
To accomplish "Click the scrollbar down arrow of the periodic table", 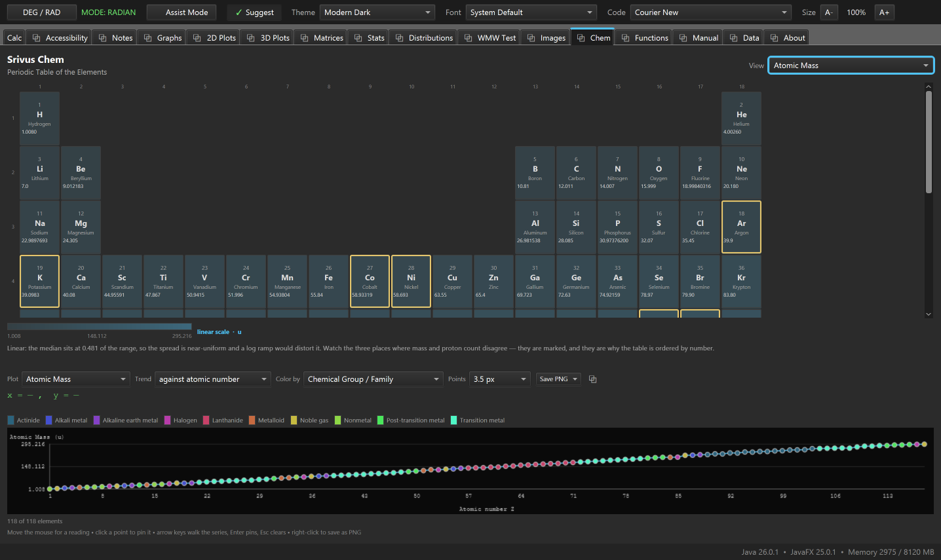I will pyautogui.click(x=929, y=314).
